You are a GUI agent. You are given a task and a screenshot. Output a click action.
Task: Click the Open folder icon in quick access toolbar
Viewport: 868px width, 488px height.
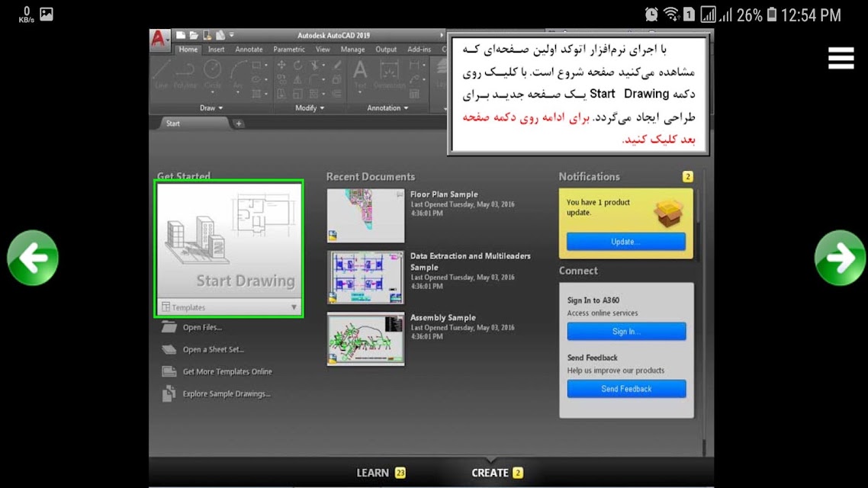[194, 35]
